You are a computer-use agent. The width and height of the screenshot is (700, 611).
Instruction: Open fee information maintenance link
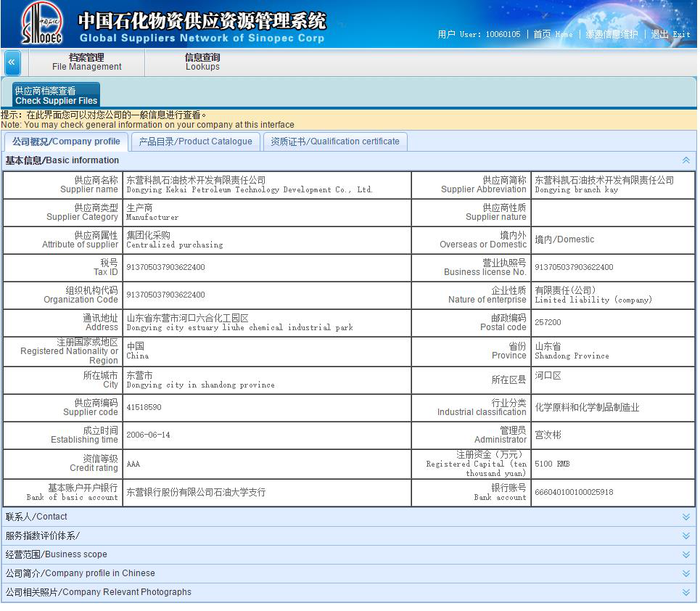pos(612,34)
